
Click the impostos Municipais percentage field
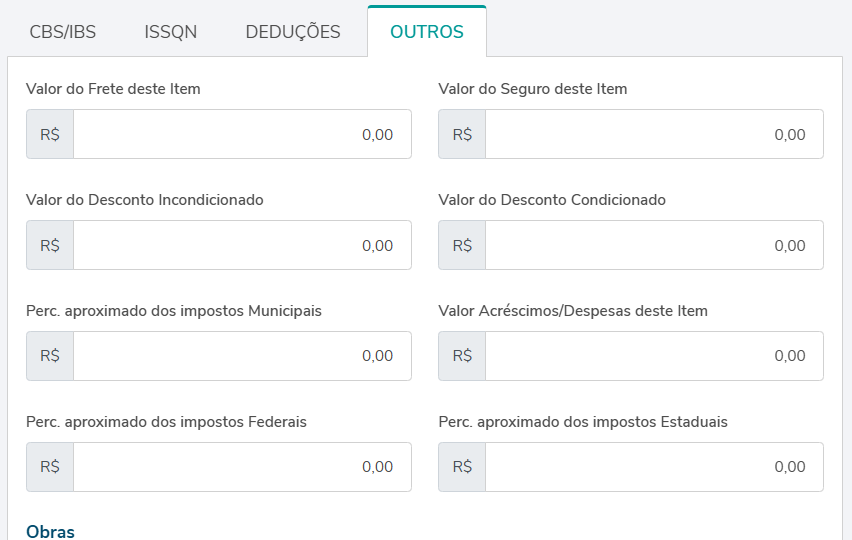coord(242,357)
